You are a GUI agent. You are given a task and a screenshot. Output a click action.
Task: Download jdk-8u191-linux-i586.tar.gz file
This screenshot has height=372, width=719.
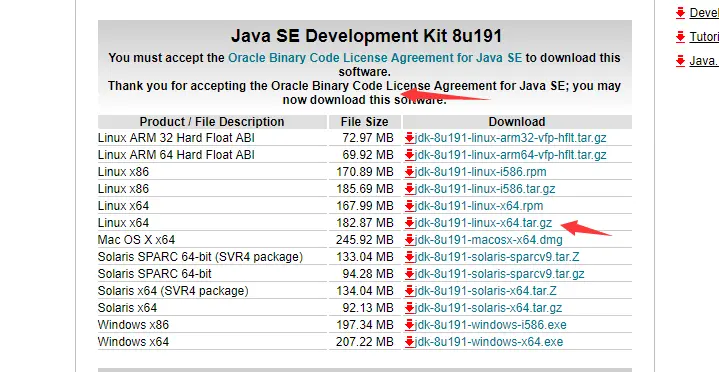tap(485, 189)
